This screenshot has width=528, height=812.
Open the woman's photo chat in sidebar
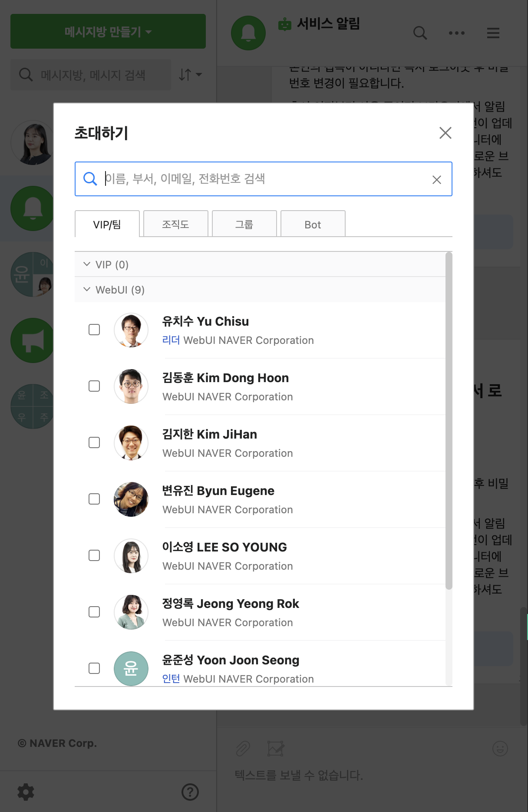pos(32,142)
